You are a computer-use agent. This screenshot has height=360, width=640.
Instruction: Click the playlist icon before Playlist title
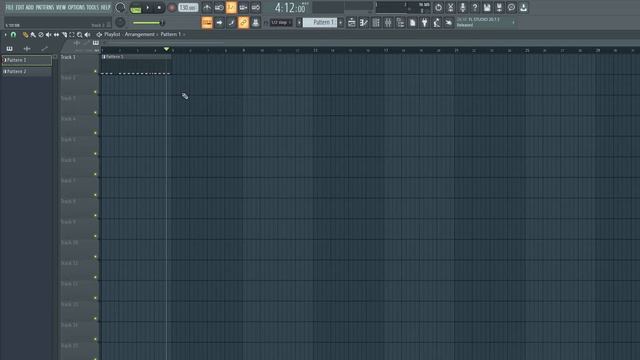coord(99,35)
